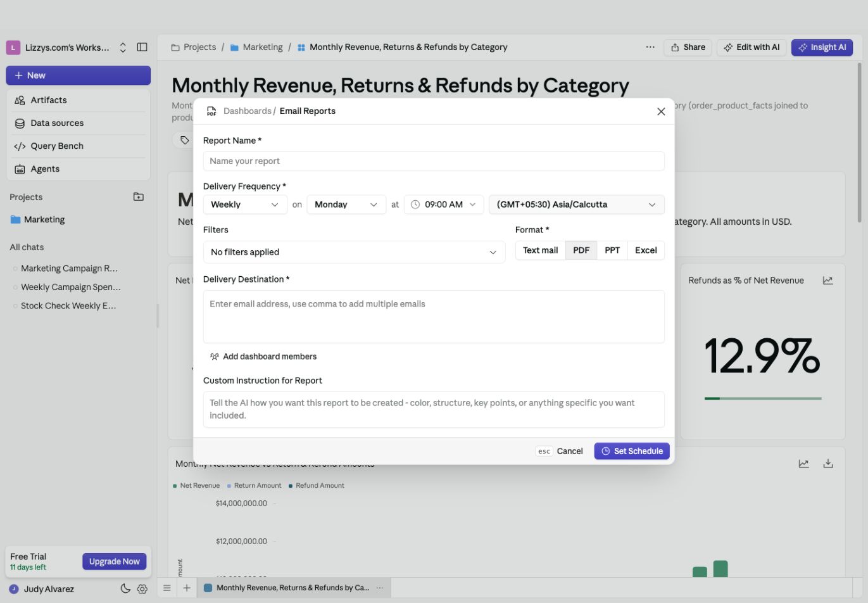868x603 pixels.
Task: Add a new project folder icon
Action: pos(139,197)
